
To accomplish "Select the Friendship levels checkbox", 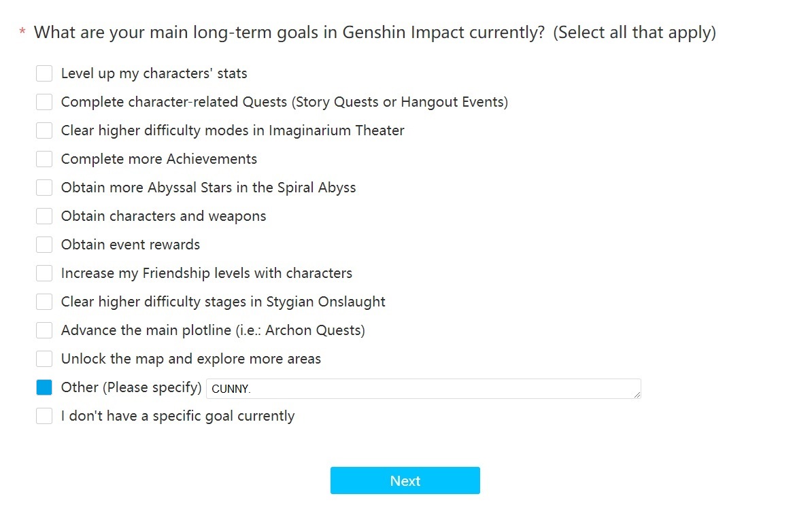I will [44, 273].
